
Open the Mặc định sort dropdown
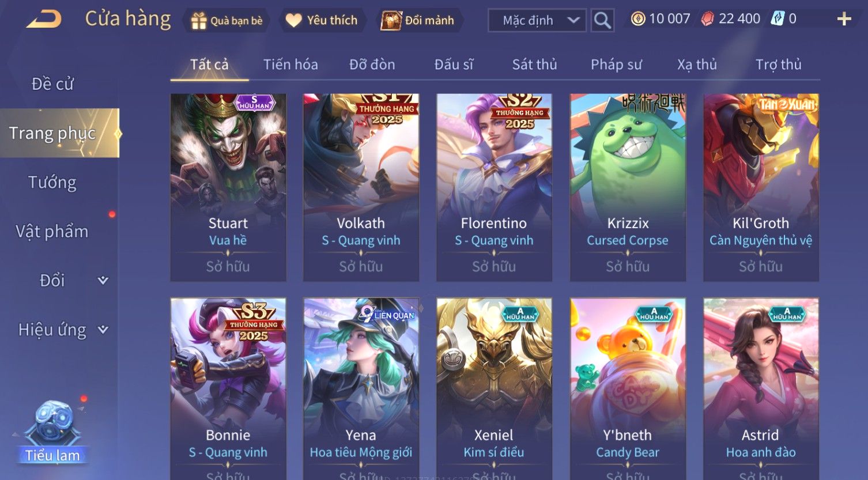(537, 20)
